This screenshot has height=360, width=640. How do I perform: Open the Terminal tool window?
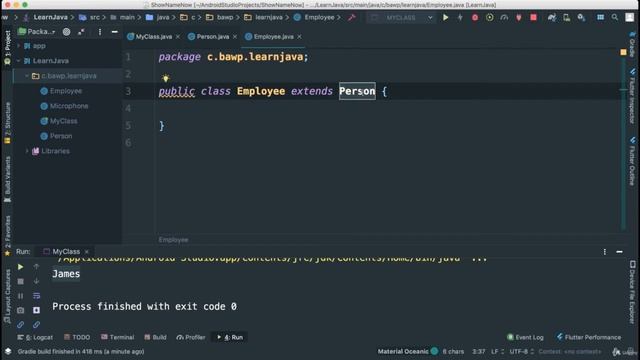118,338
